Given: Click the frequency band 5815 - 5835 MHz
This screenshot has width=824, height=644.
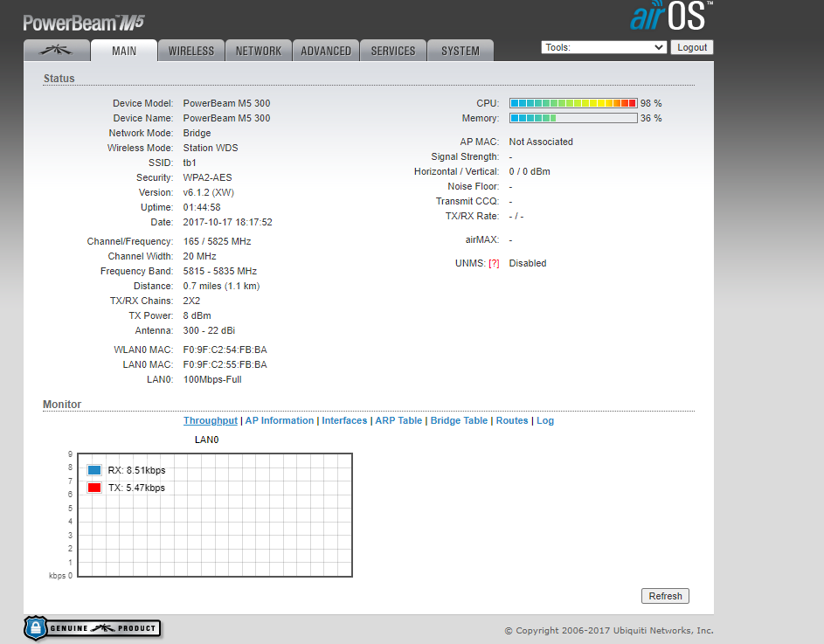Looking at the screenshot, I should coord(219,271).
